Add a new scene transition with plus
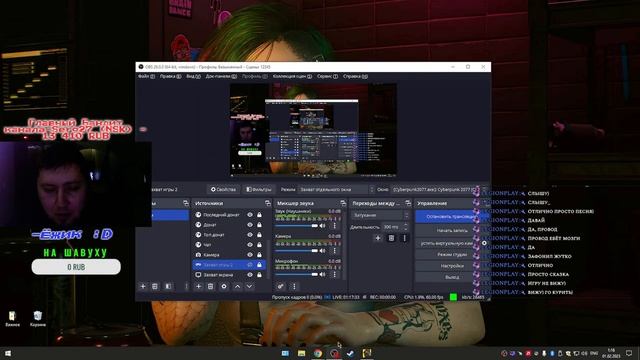Image resolution: width=640 pixels, height=360 pixels. (378, 238)
